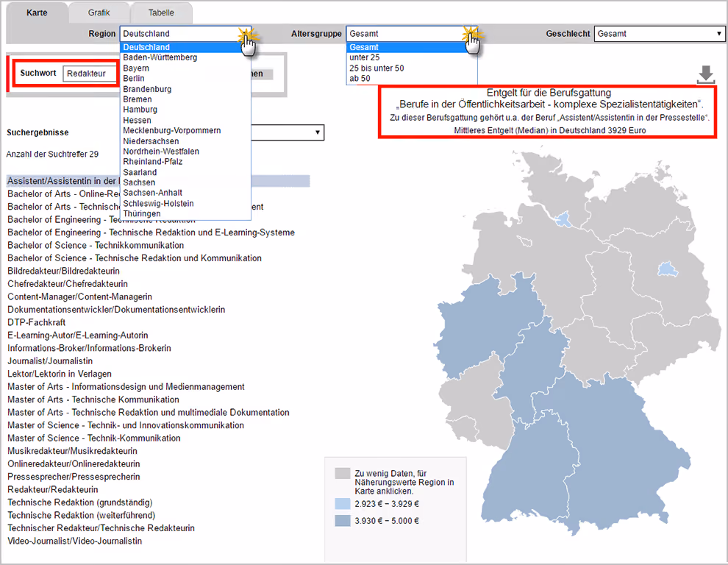Open Master of Science - Technik- und Innovationskommunikation

point(126,425)
